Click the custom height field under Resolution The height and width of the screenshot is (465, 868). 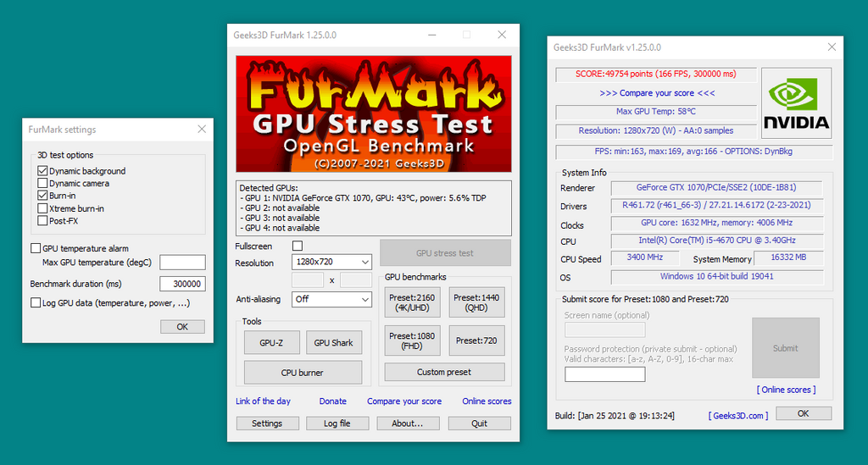(x=356, y=280)
